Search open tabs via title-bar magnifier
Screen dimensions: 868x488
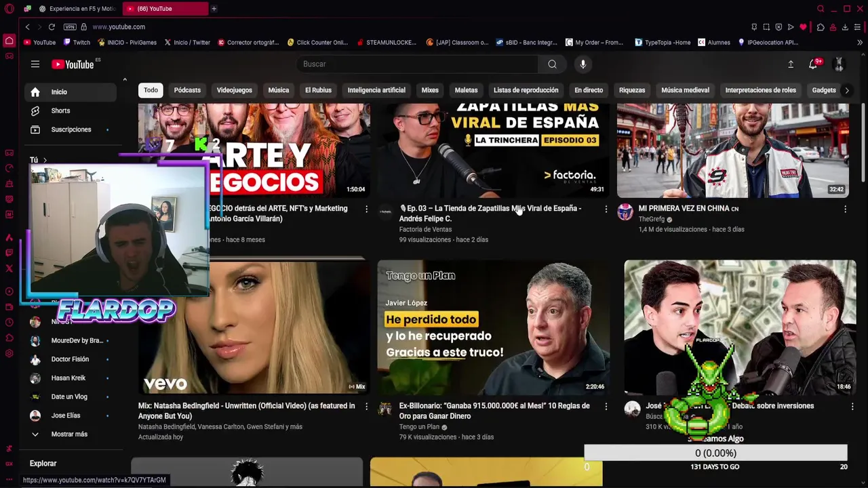coord(821,9)
